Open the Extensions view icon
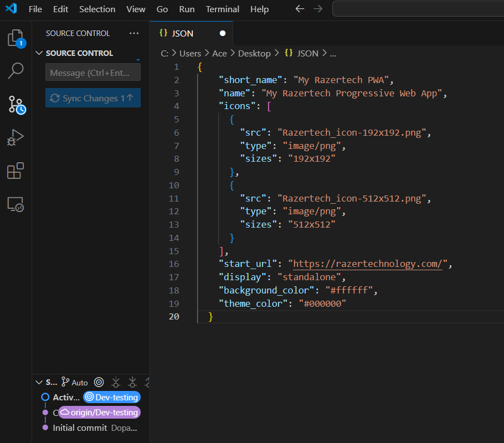Image resolution: width=504 pixels, height=443 pixels. pos(16,171)
